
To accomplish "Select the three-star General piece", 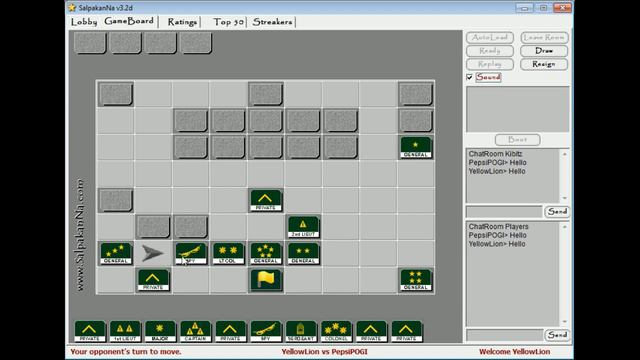I will [x=116, y=253].
